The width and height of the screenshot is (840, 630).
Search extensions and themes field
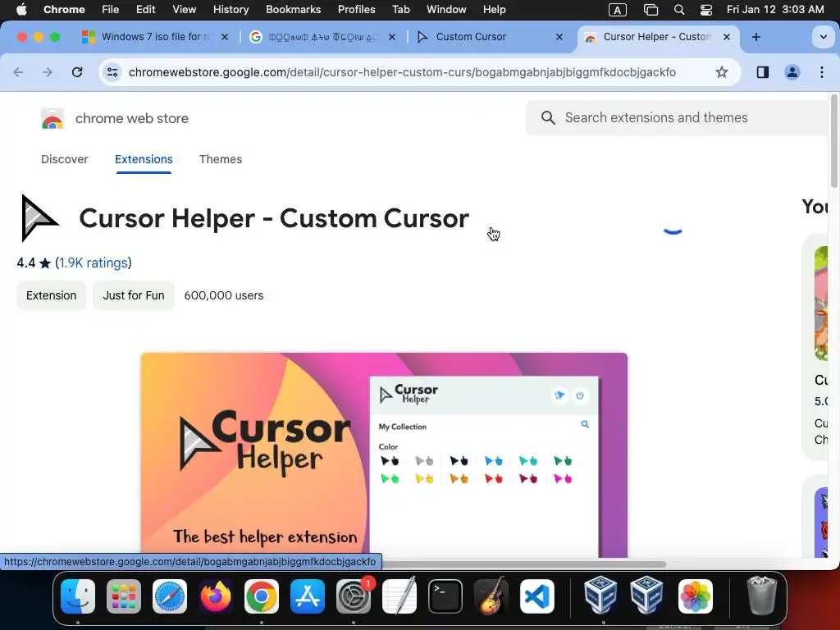click(678, 117)
